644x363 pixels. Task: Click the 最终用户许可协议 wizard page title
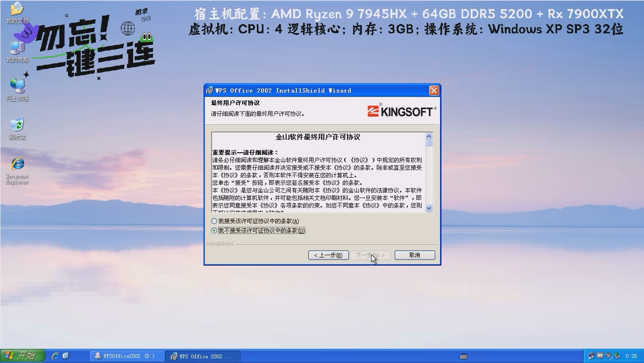tap(235, 103)
